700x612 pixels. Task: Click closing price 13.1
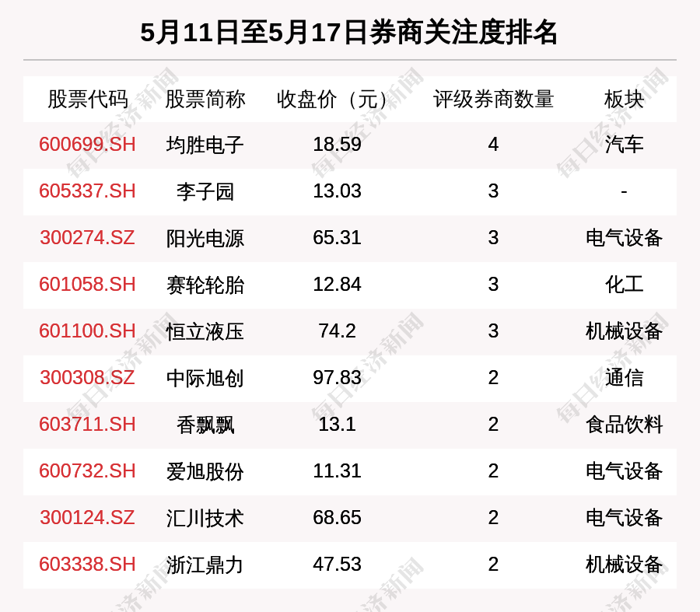pyautogui.click(x=337, y=424)
